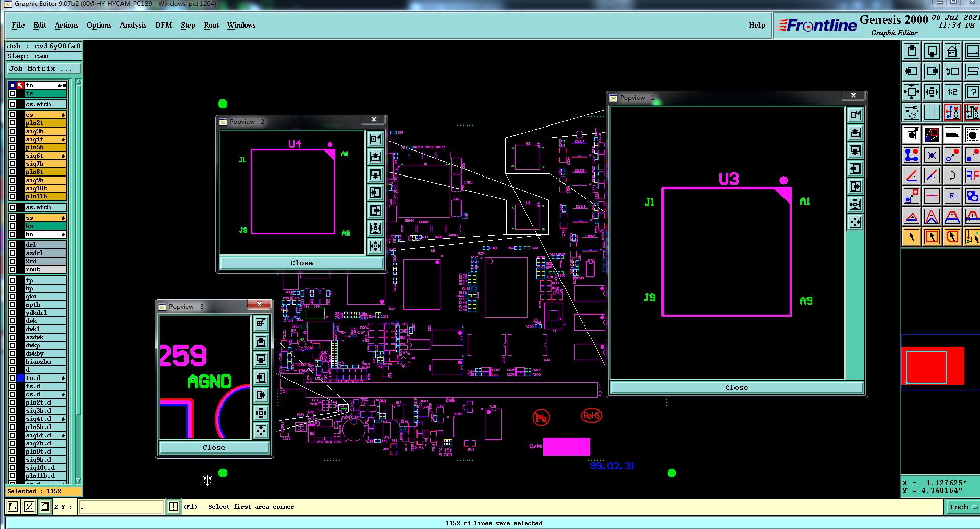The height and width of the screenshot is (529, 980).
Task: Click the first icon in bottom-left status bar
Action: click(x=13, y=507)
